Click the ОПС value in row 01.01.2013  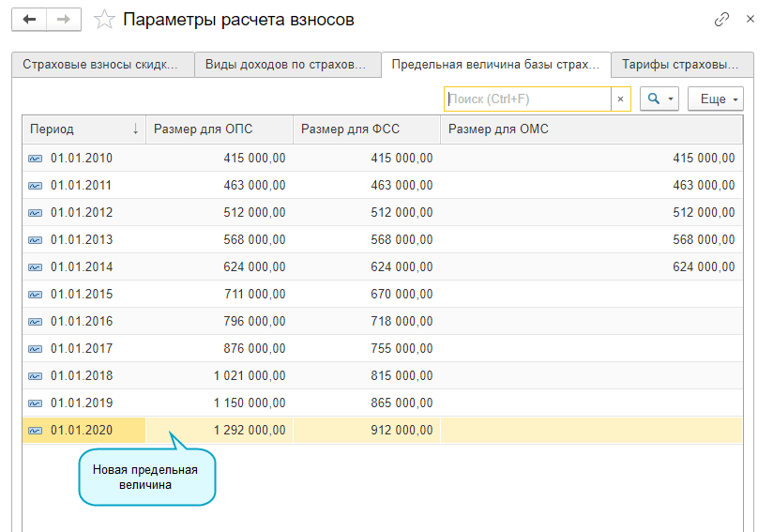pos(255,239)
